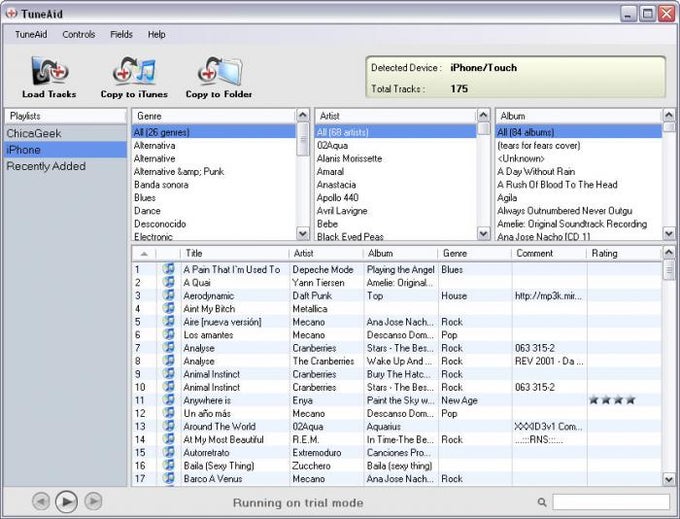Viewport: 680px width, 519px height.
Task: Select the Recently Added playlist
Action: coord(65,166)
